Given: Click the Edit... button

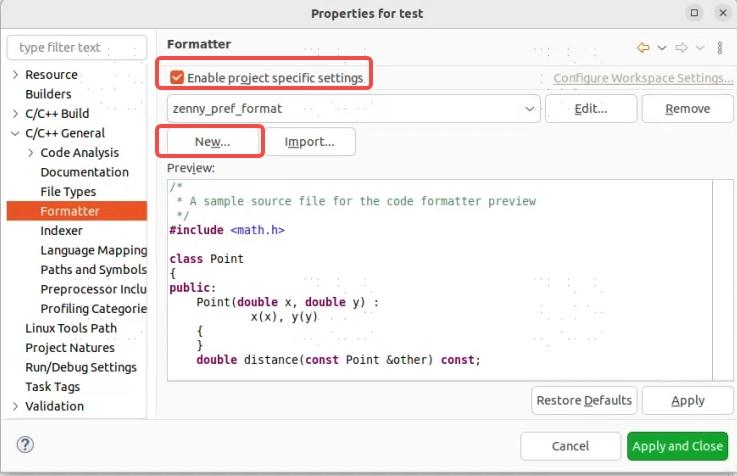Looking at the screenshot, I should (x=591, y=109).
